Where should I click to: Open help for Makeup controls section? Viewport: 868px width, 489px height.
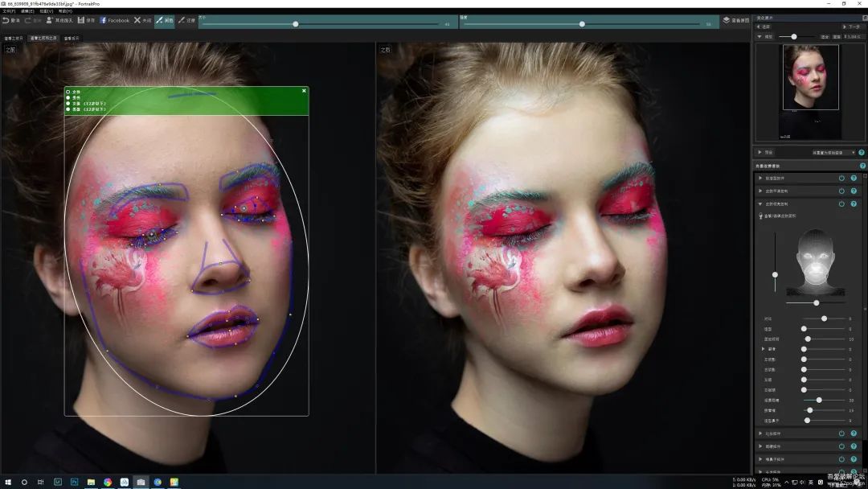pos(854,434)
